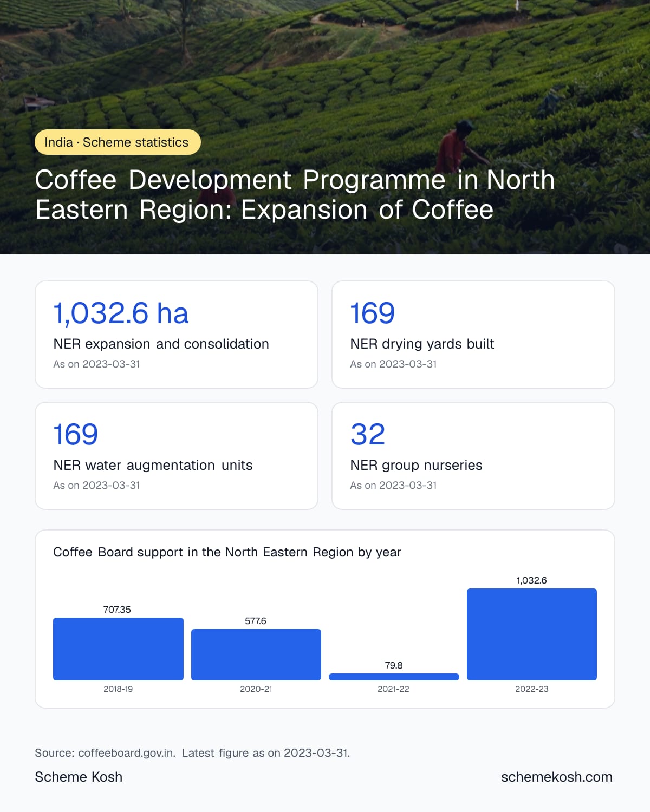Click the 2020-21 bar in the chart

coord(256,654)
